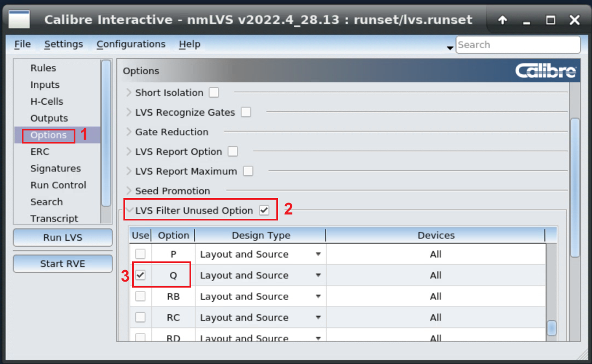
Task: Expand the Gate Reduction section
Action: tap(129, 132)
